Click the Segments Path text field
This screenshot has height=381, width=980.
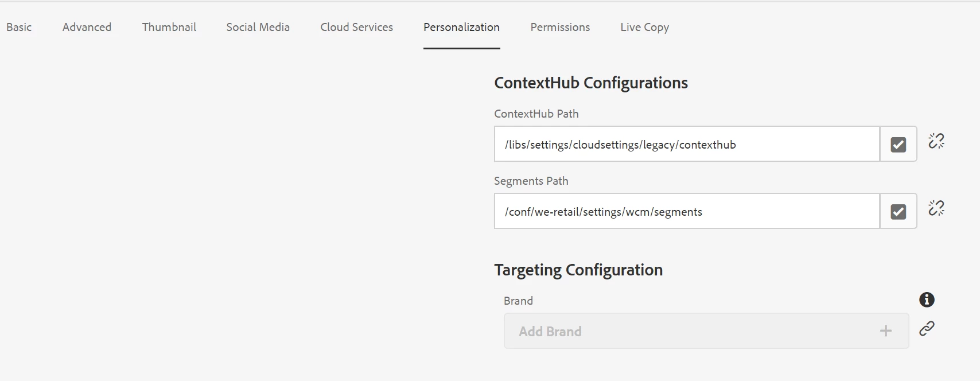pyautogui.click(x=686, y=212)
